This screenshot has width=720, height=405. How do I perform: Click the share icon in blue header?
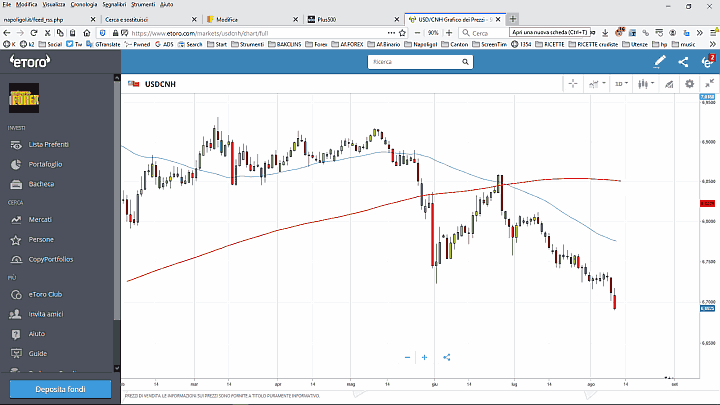tap(683, 62)
